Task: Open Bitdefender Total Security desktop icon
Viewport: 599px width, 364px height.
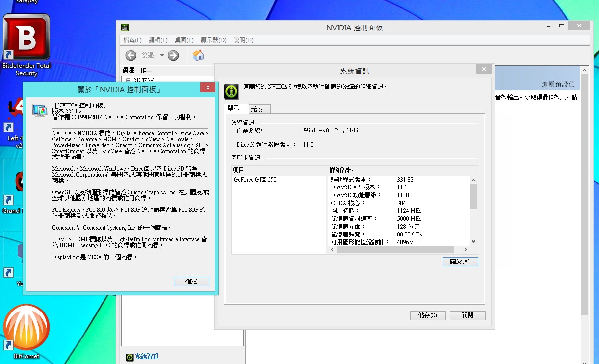Action: 26,45
